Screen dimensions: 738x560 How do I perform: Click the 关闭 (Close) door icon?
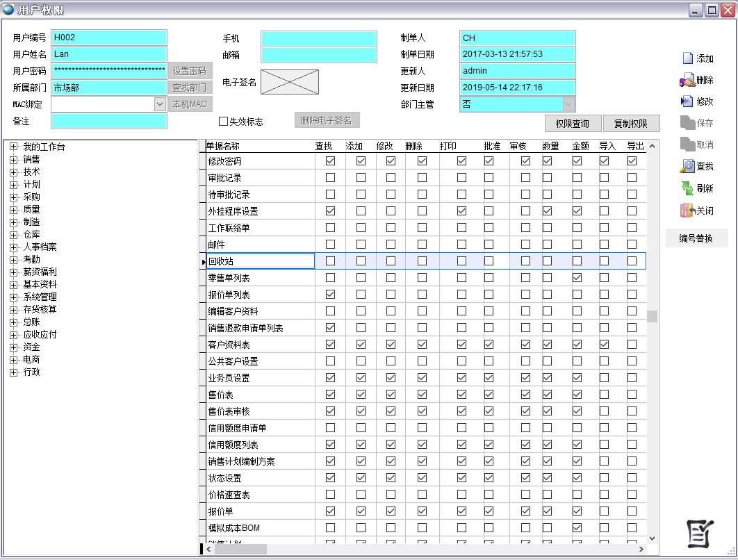pyautogui.click(x=687, y=211)
